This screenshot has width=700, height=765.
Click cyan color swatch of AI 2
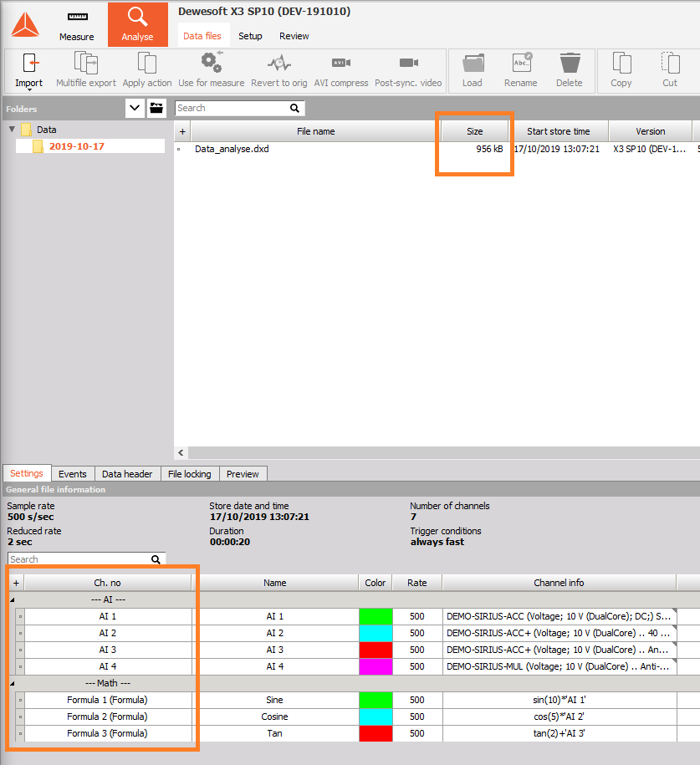pos(376,633)
